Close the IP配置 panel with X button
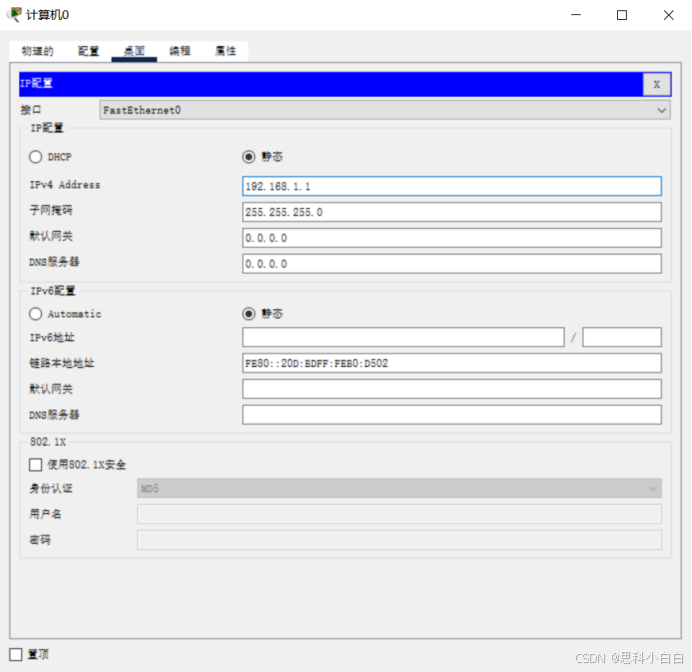692x672 pixels. click(656, 84)
